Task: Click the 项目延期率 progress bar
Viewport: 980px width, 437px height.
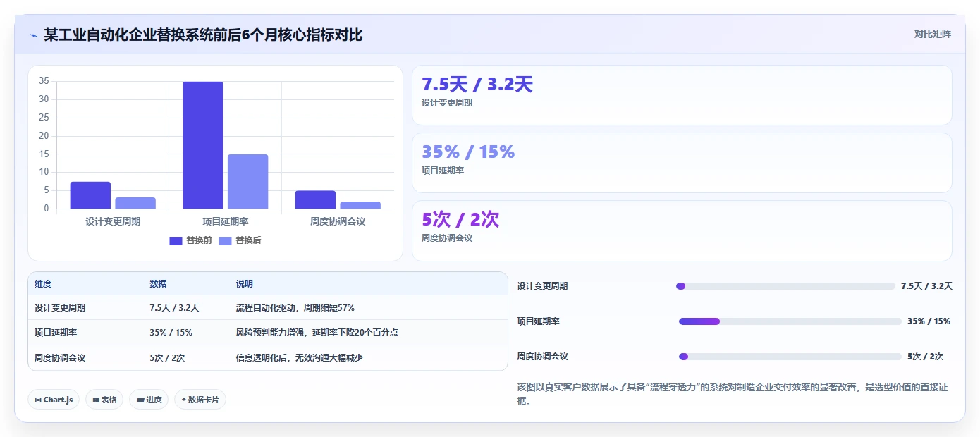Action: pyautogui.click(x=790, y=321)
